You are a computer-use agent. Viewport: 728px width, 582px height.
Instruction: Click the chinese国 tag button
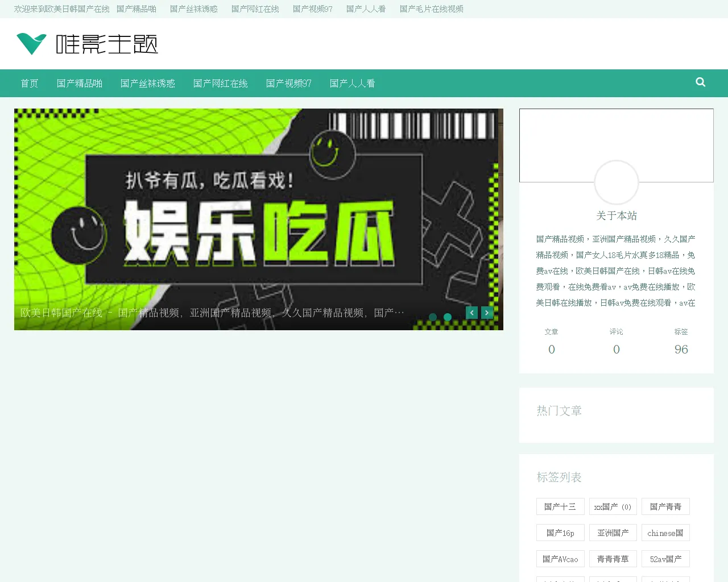coord(665,533)
